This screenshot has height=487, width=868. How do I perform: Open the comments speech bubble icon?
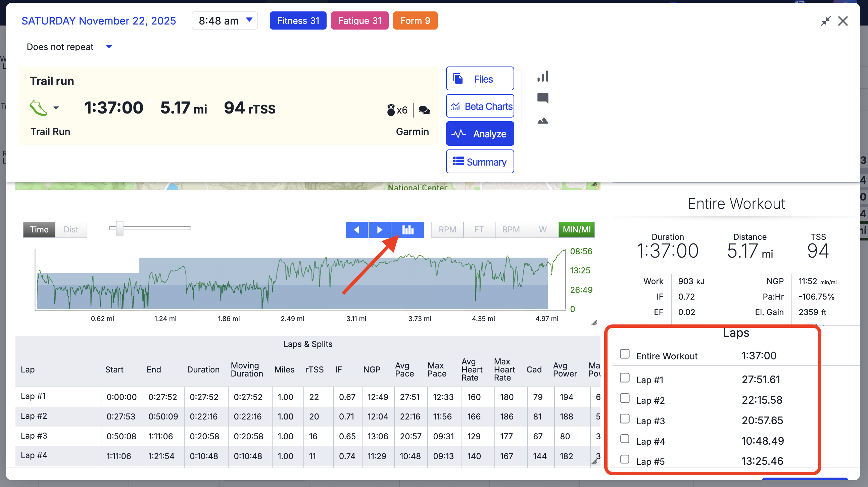point(543,98)
